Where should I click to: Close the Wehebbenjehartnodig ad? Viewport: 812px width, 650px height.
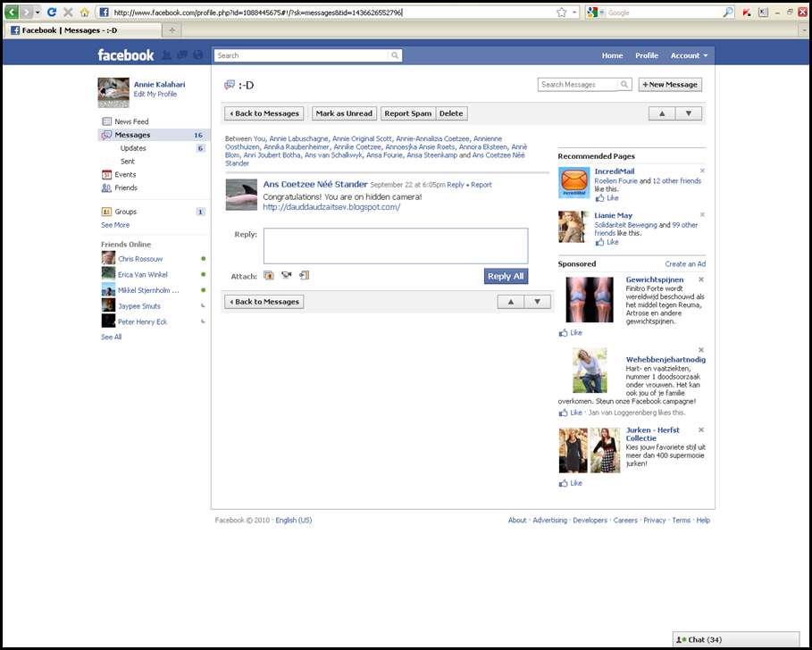701,350
